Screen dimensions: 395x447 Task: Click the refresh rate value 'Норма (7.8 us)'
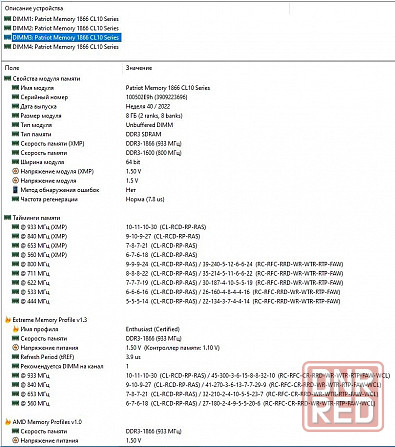pos(145,199)
